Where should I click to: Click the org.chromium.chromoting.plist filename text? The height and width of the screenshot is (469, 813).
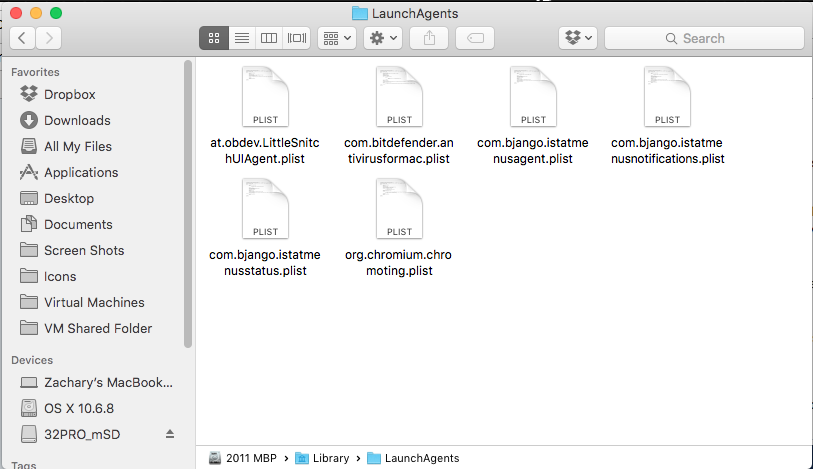(x=399, y=262)
